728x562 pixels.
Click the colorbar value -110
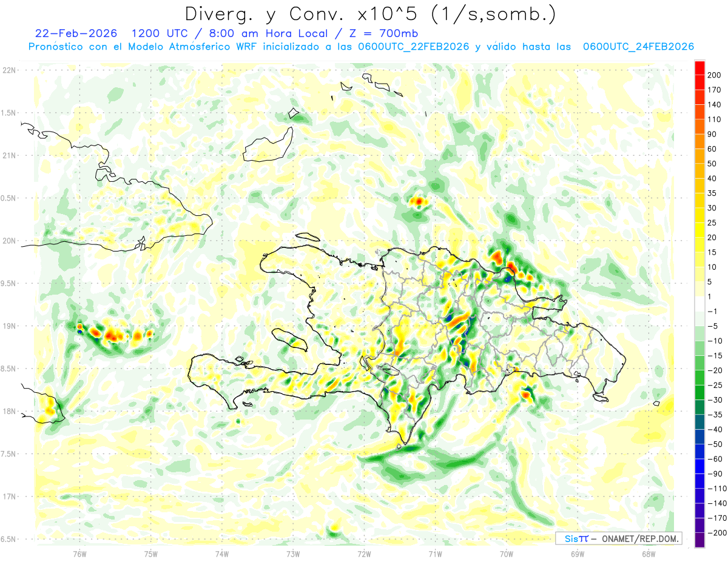pos(716,489)
